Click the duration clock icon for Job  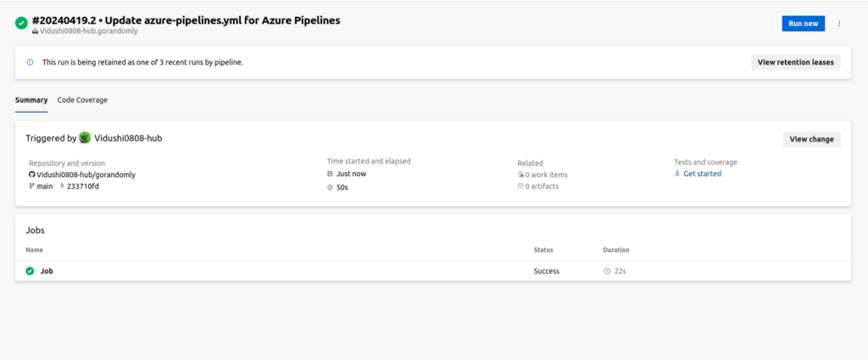tap(607, 271)
